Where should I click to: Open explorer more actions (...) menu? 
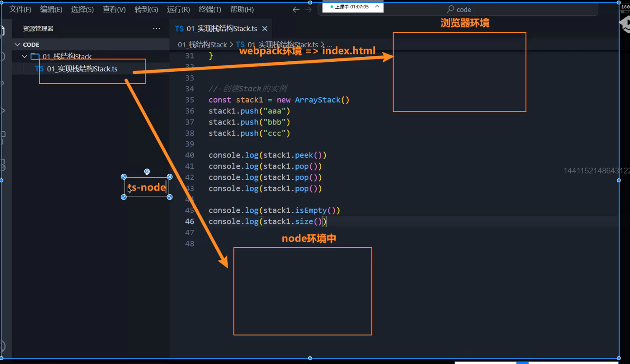pyautogui.click(x=156, y=28)
